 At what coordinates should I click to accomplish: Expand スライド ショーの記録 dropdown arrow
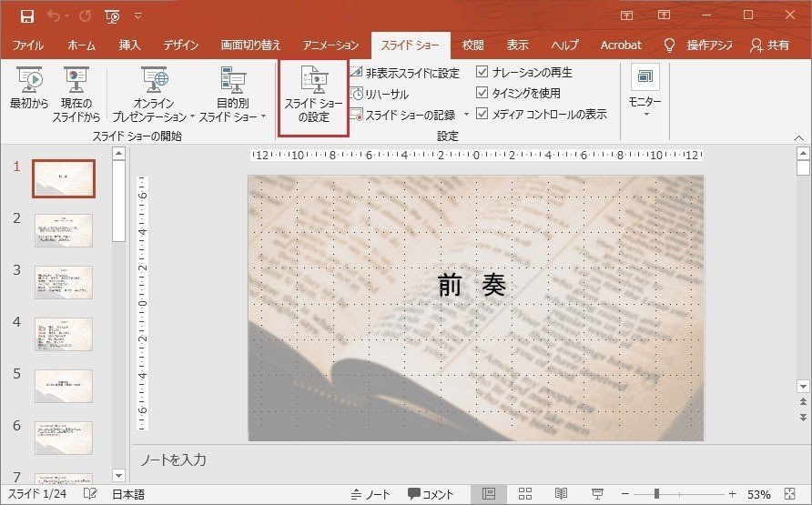tap(465, 115)
